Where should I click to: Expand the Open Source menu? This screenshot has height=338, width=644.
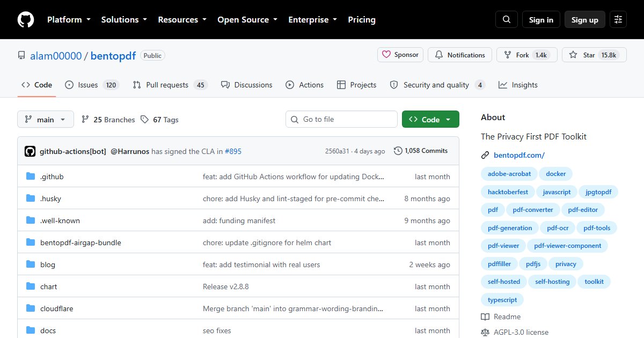point(247,19)
